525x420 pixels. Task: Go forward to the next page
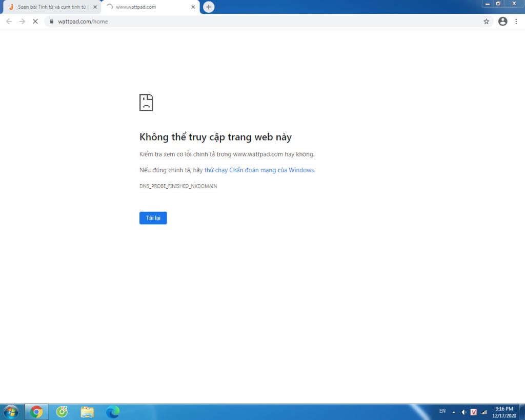tap(22, 22)
